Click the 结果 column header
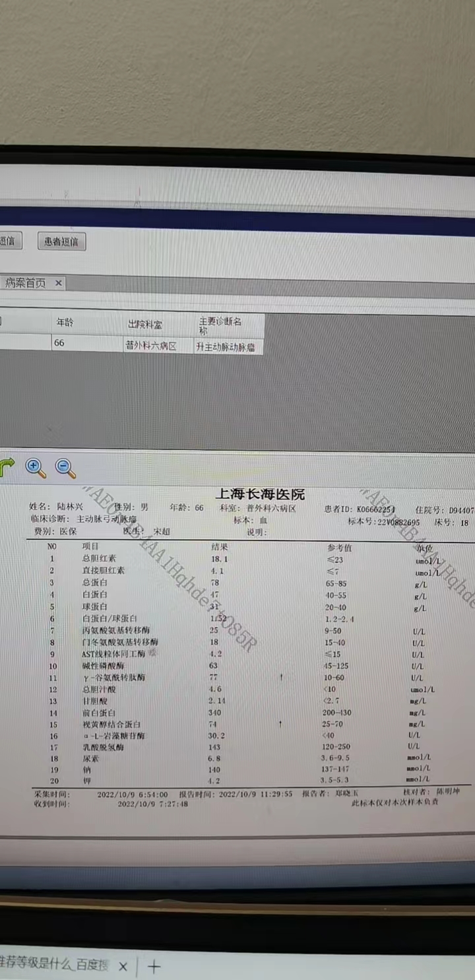 tap(219, 547)
